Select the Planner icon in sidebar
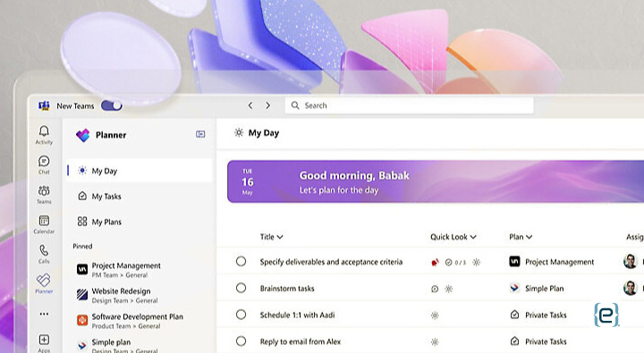Screen dimensions: 644x353 point(44,280)
